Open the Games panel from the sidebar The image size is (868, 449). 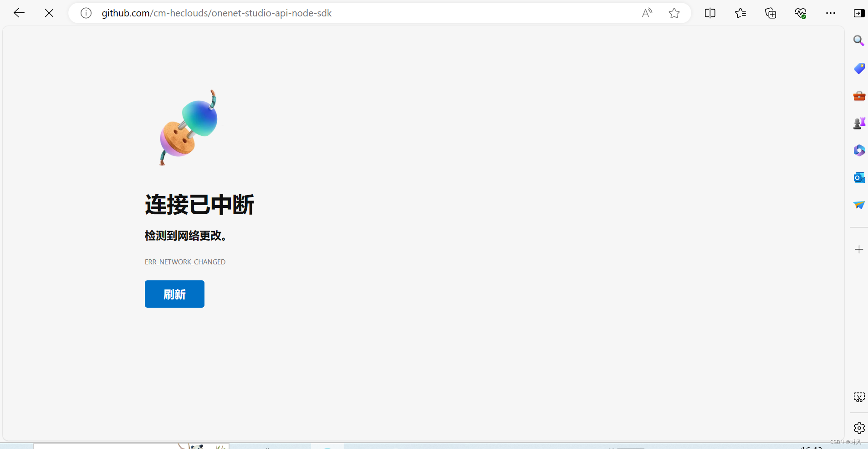(x=859, y=123)
